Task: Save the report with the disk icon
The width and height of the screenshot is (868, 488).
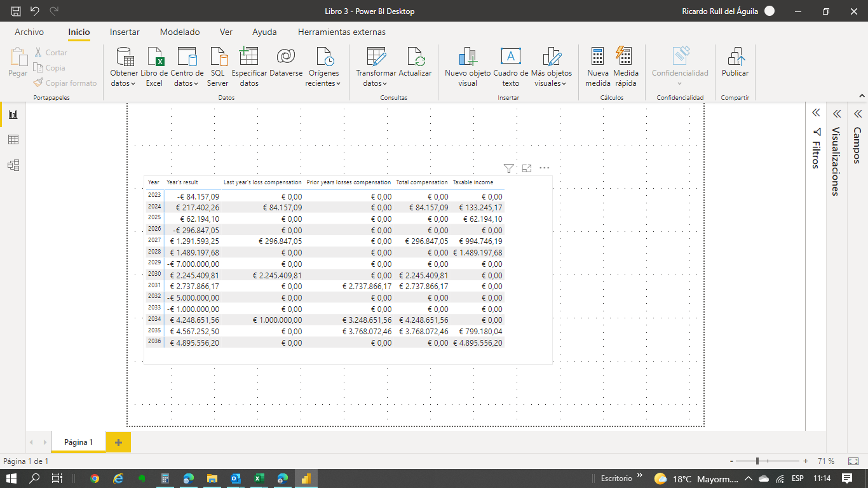Action: point(16,11)
